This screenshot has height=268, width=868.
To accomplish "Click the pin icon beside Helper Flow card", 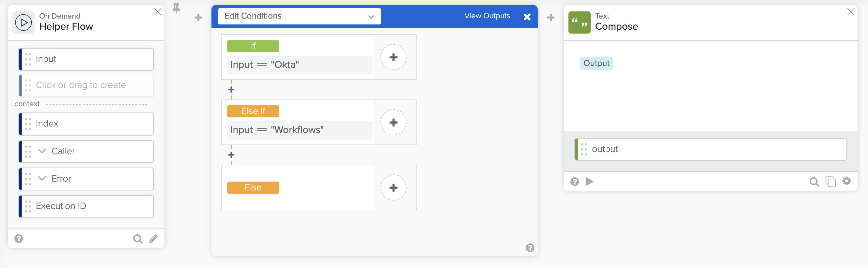I will pos(176,8).
